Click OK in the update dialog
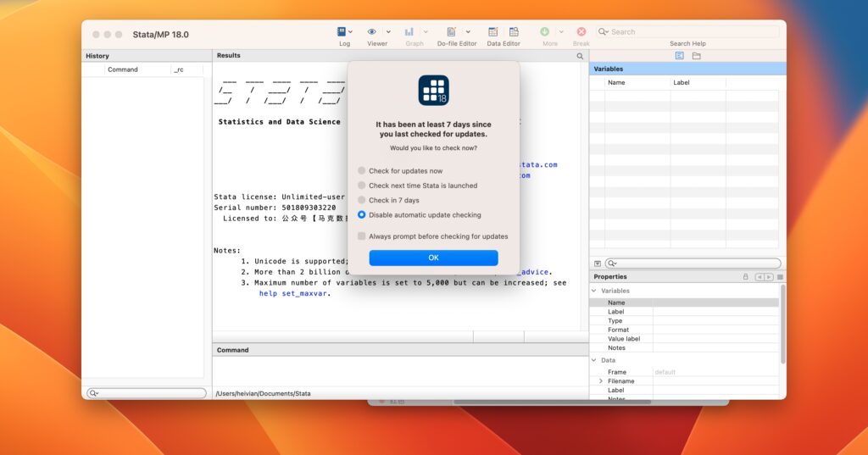This screenshot has width=868, height=455. [x=433, y=258]
